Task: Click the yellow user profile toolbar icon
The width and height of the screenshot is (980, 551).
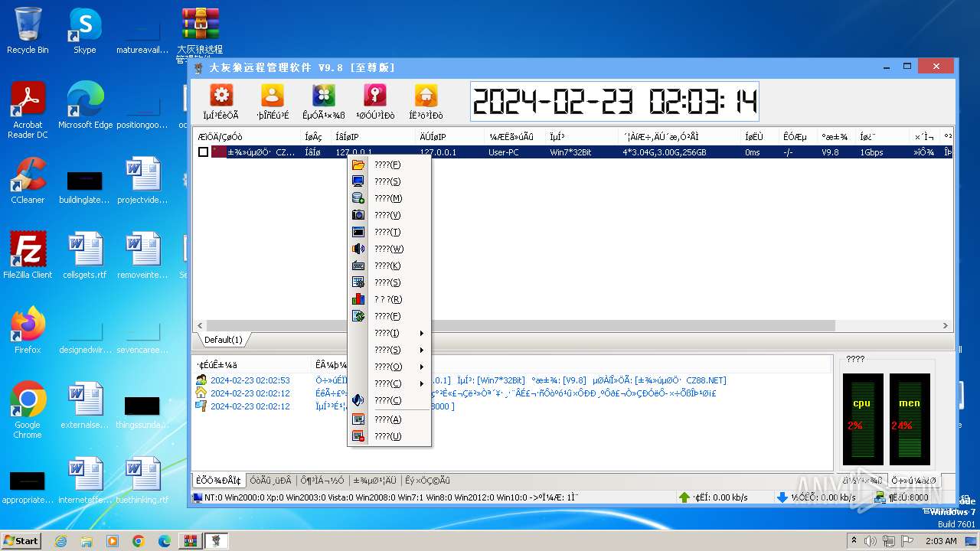Action: 273,96
